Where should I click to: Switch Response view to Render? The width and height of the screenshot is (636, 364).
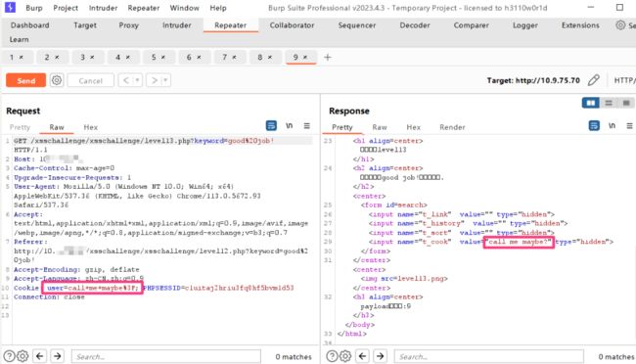pos(452,127)
